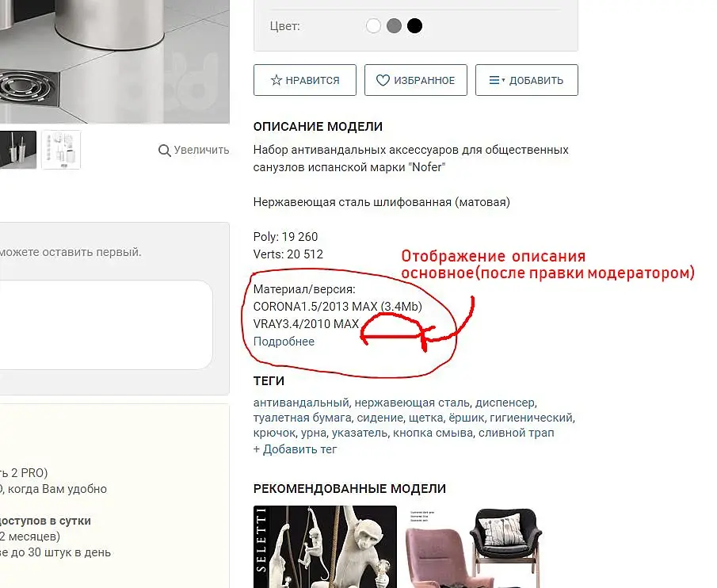The height and width of the screenshot is (588, 717).
Task: Click the сливной трап tag
Action: pyautogui.click(x=517, y=433)
